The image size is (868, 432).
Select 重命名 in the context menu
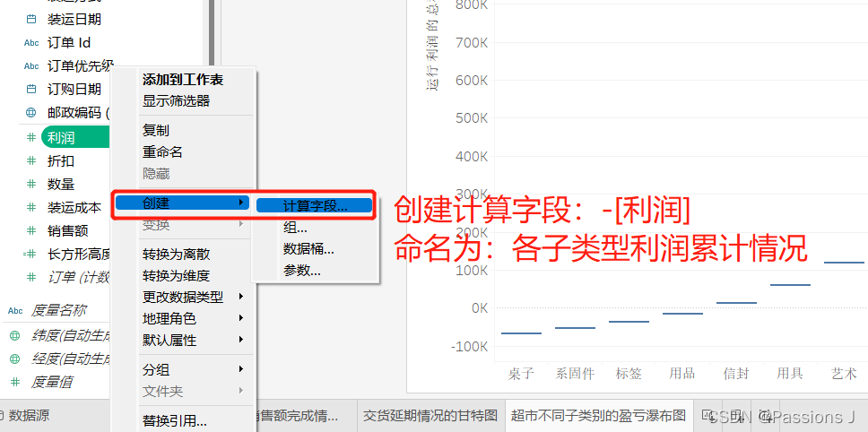162,152
